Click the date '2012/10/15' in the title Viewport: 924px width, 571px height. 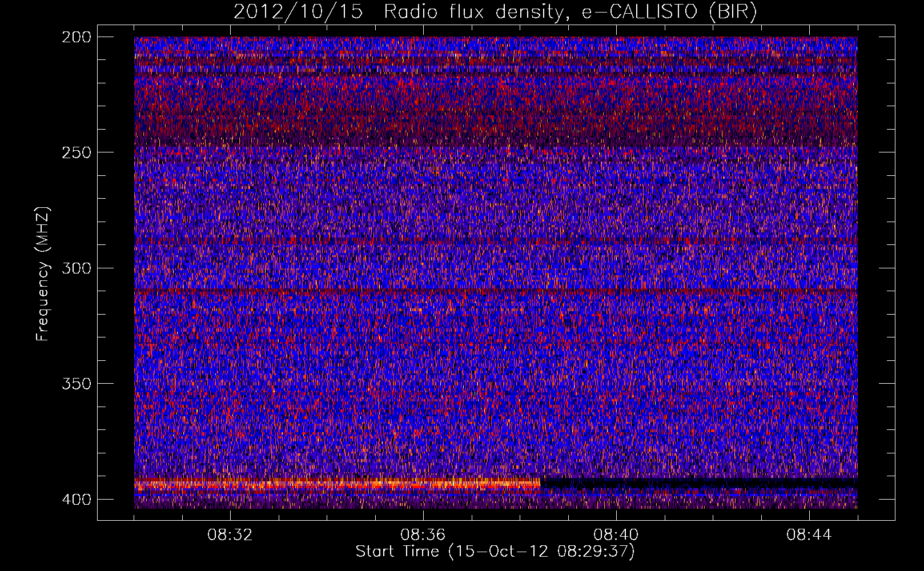pos(298,12)
